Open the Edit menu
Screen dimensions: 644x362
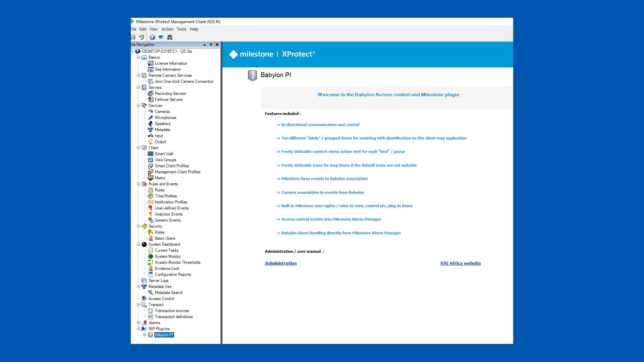143,29
